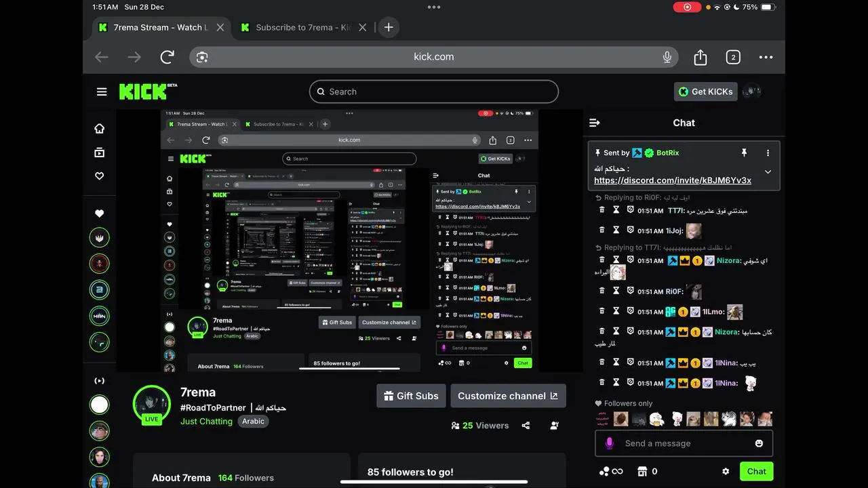Open 7rema's LIVE profile avatar
Screen dimensions: 868x488
(152, 404)
